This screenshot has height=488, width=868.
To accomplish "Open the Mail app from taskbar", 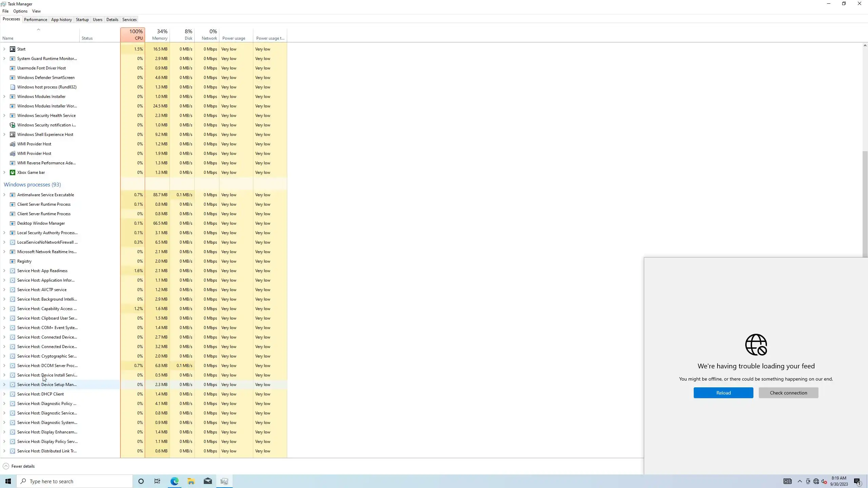I will (x=208, y=481).
